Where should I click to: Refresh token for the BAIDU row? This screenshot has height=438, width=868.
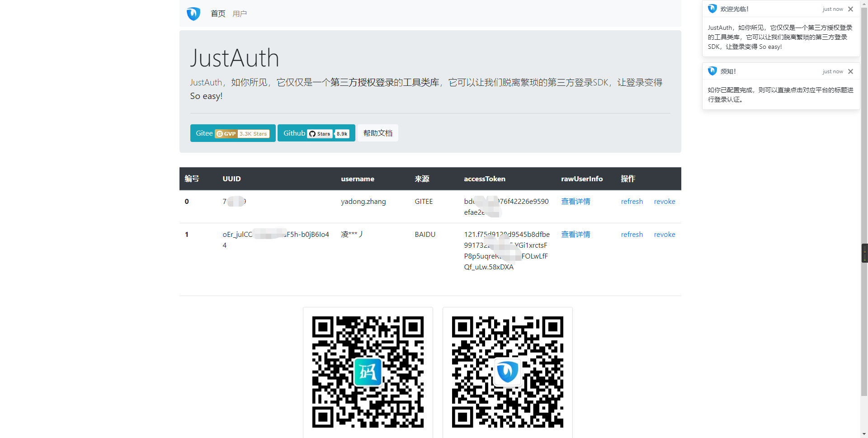[632, 234]
